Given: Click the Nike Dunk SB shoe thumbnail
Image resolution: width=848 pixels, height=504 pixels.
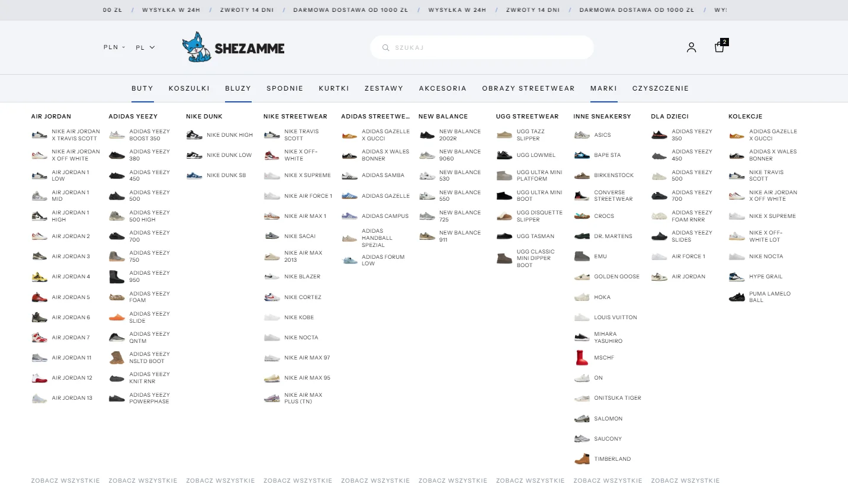Looking at the screenshot, I should pos(194,175).
